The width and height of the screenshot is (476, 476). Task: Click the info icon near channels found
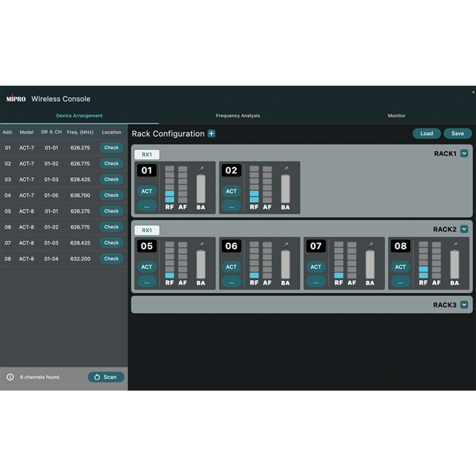tap(10, 377)
